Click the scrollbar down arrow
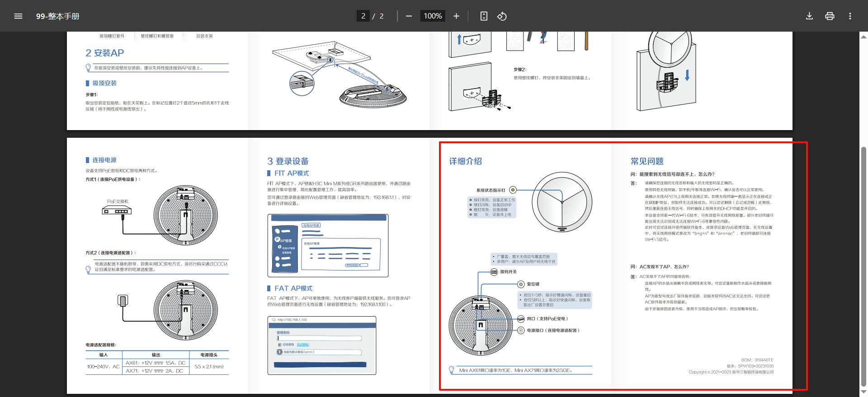 pyautogui.click(x=864, y=392)
